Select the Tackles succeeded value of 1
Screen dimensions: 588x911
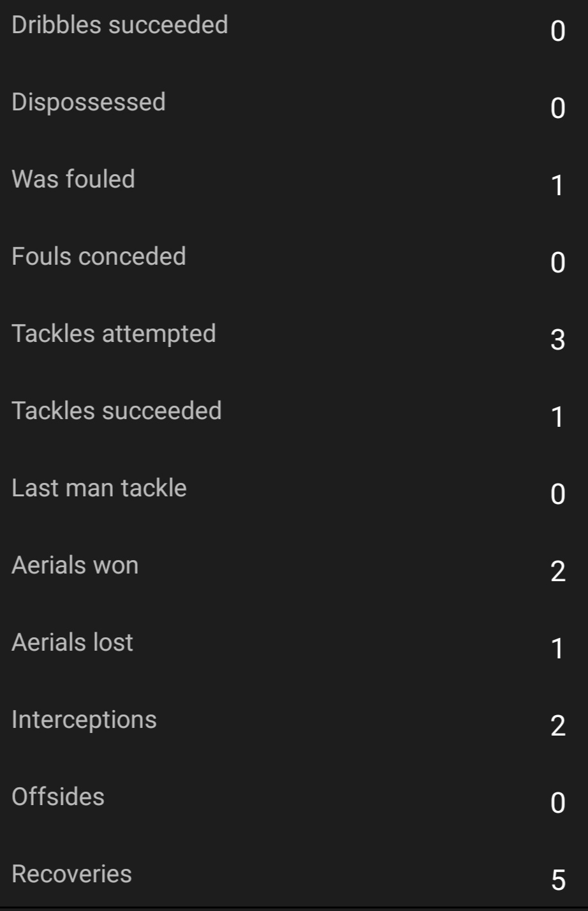[558, 417]
